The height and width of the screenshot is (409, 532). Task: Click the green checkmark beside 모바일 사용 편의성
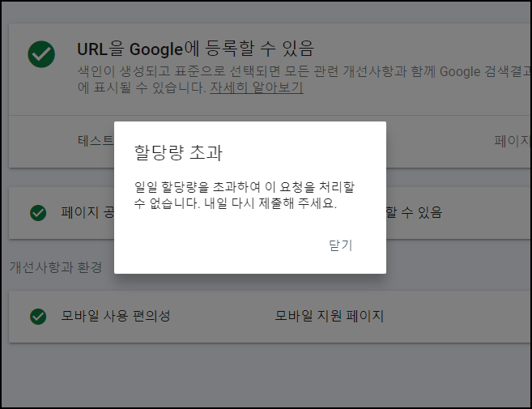[38, 317]
